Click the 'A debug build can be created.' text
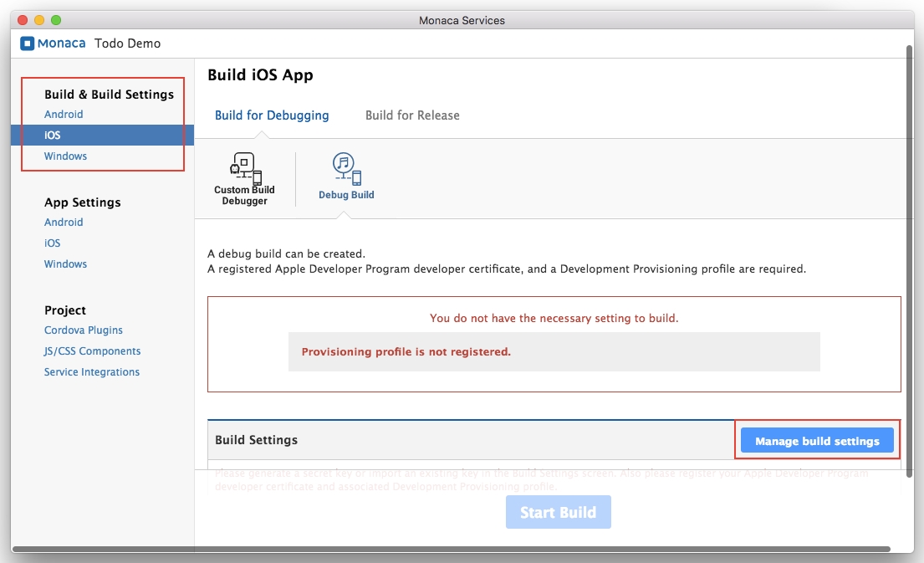This screenshot has height=563, width=924. (286, 254)
